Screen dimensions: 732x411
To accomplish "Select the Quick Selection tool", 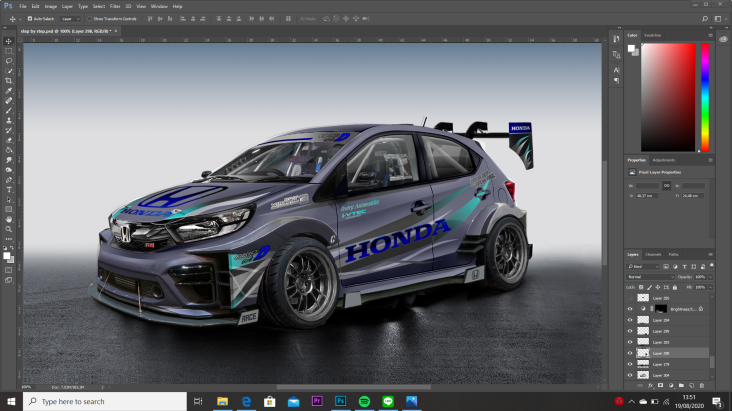I will pyautogui.click(x=8, y=71).
